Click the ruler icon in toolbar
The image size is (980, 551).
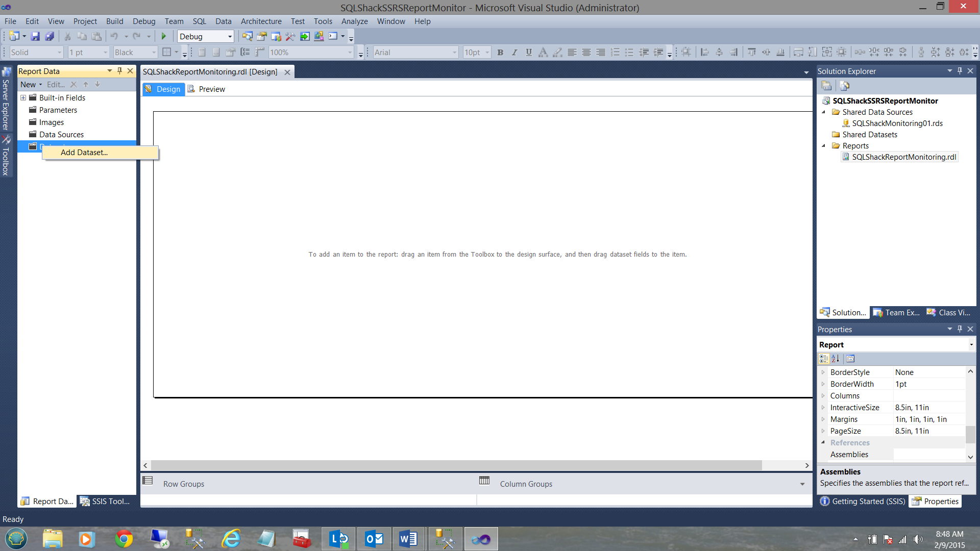coord(260,52)
